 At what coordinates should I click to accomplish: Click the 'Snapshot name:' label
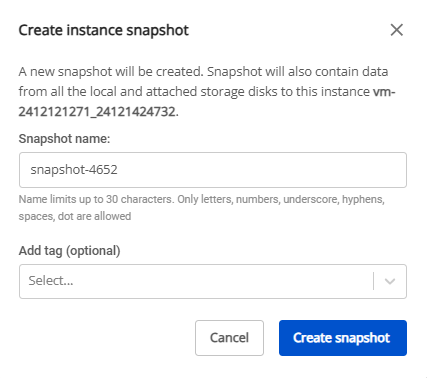[x=64, y=139]
